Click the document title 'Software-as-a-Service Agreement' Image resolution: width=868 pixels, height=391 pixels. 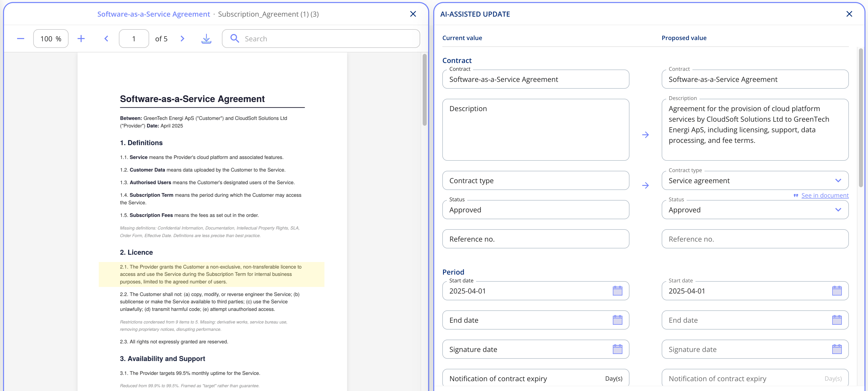tap(192, 99)
